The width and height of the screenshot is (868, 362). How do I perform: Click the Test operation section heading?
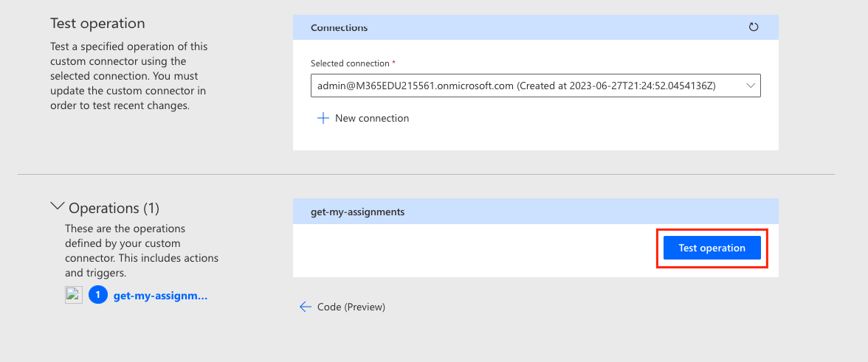pos(97,24)
